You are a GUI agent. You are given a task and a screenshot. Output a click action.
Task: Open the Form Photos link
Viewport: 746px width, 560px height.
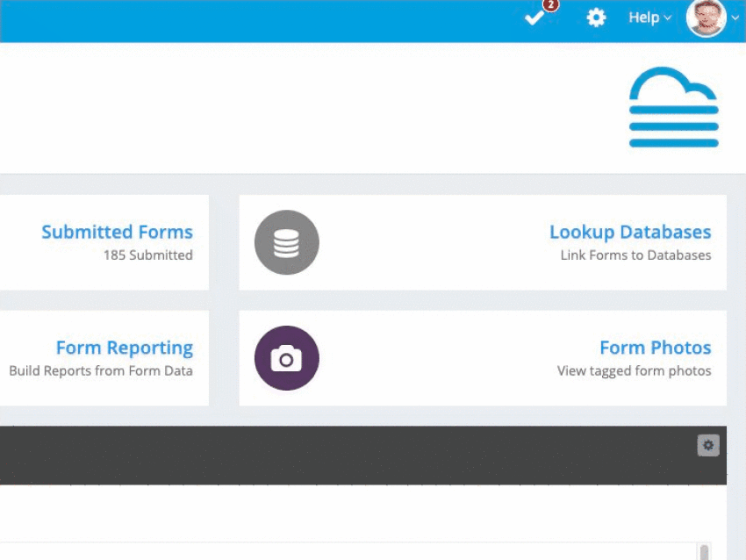click(x=655, y=348)
